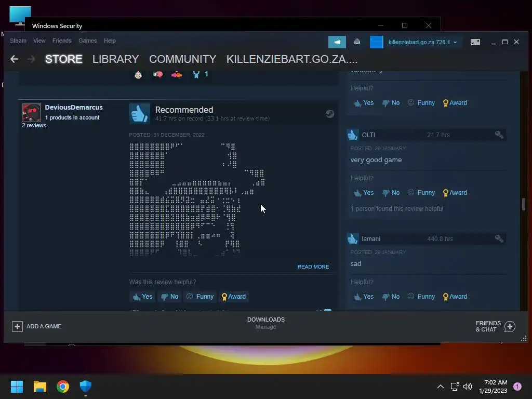The width and height of the screenshot is (532, 399).
Task: Open the volume speaker tray icon
Action: point(468,387)
